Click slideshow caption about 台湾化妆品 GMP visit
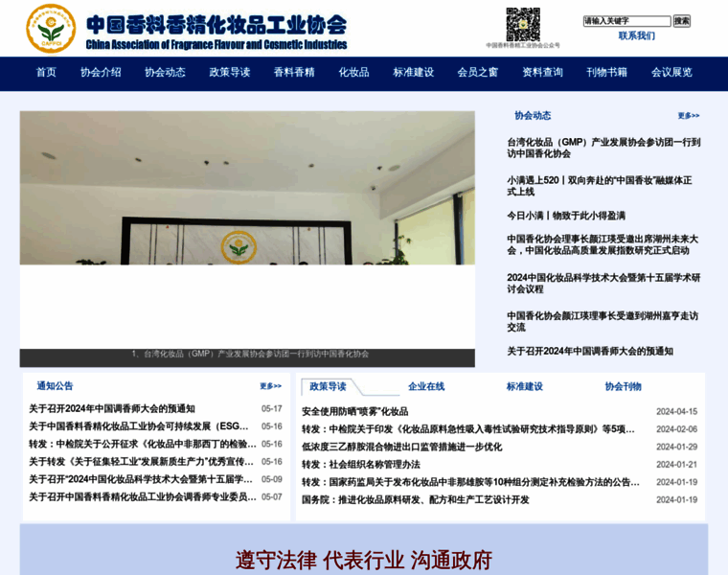This screenshot has height=575, width=728. [250, 354]
